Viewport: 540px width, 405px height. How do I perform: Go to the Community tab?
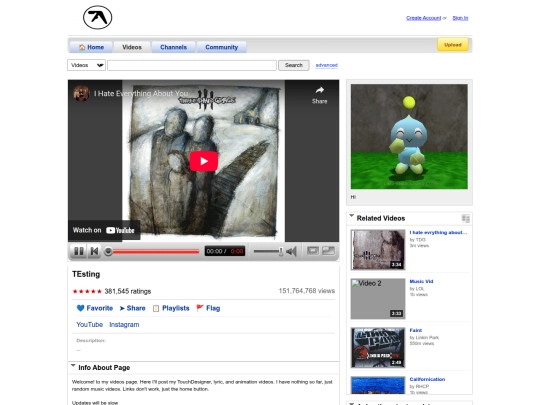pyautogui.click(x=221, y=47)
